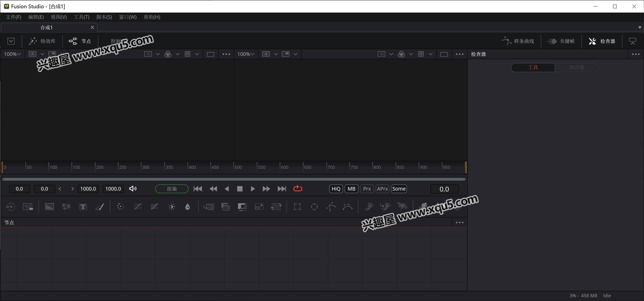Expand left viewer A buffer options arrow

point(42,54)
